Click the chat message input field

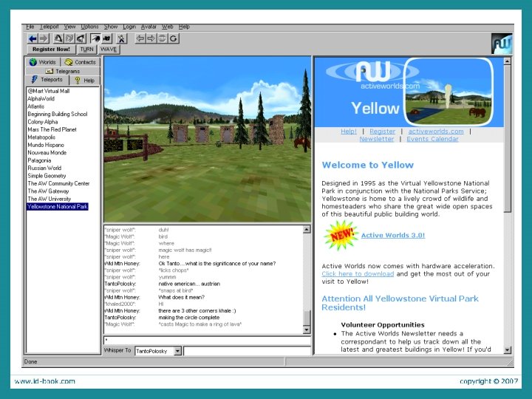click(208, 341)
